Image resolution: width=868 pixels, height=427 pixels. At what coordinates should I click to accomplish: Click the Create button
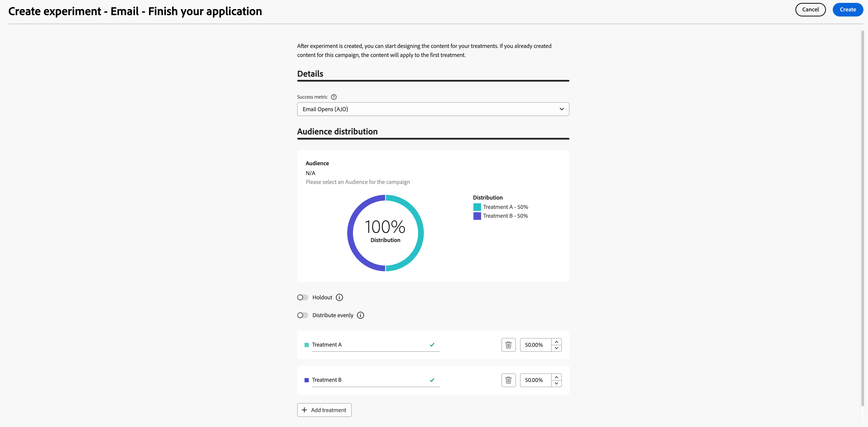[x=848, y=9]
